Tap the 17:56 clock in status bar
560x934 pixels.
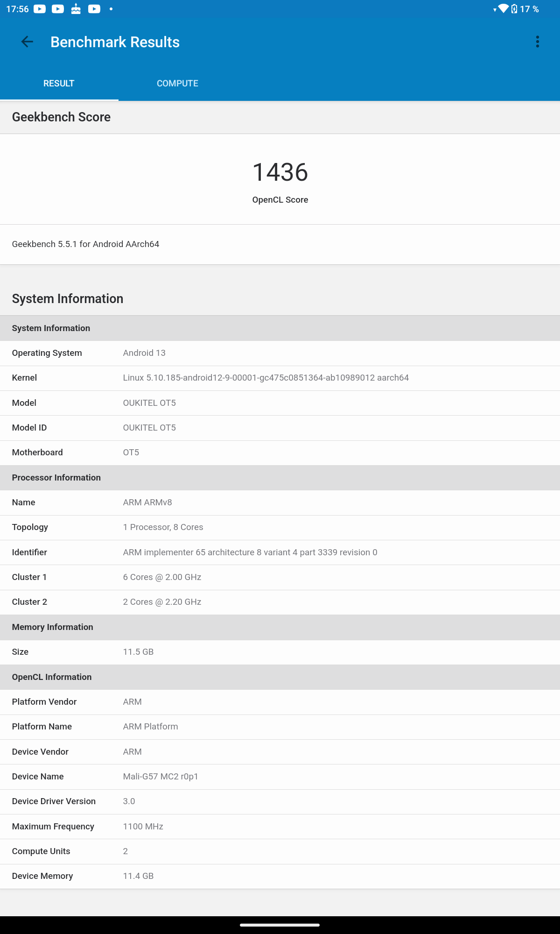click(x=17, y=9)
